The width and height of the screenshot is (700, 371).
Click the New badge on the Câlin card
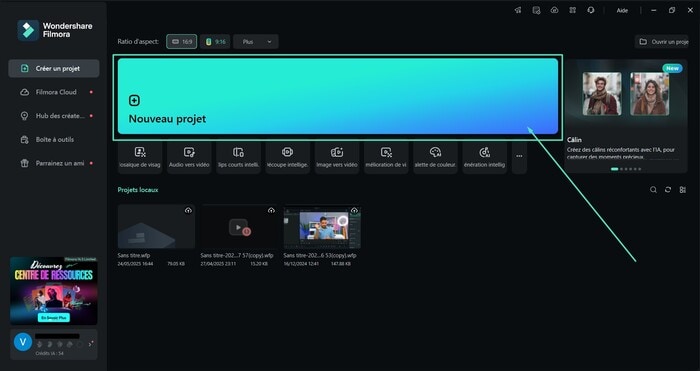pyautogui.click(x=672, y=68)
